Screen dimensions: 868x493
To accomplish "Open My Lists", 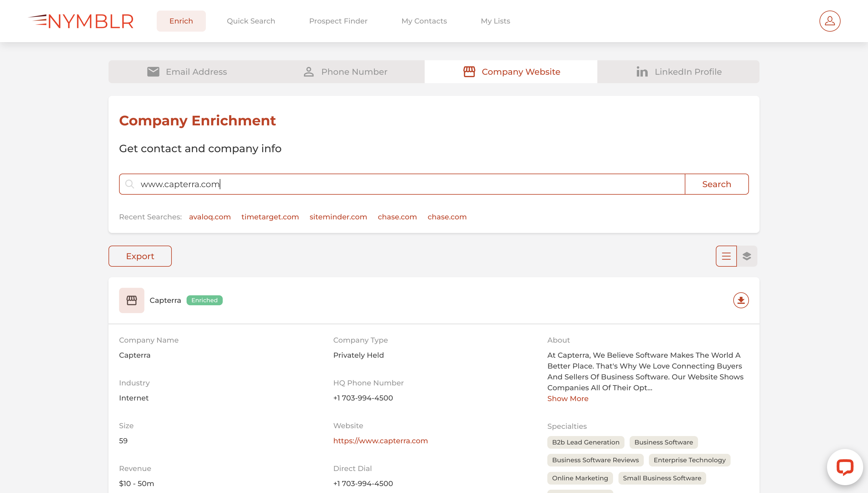I will (x=495, y=21).
